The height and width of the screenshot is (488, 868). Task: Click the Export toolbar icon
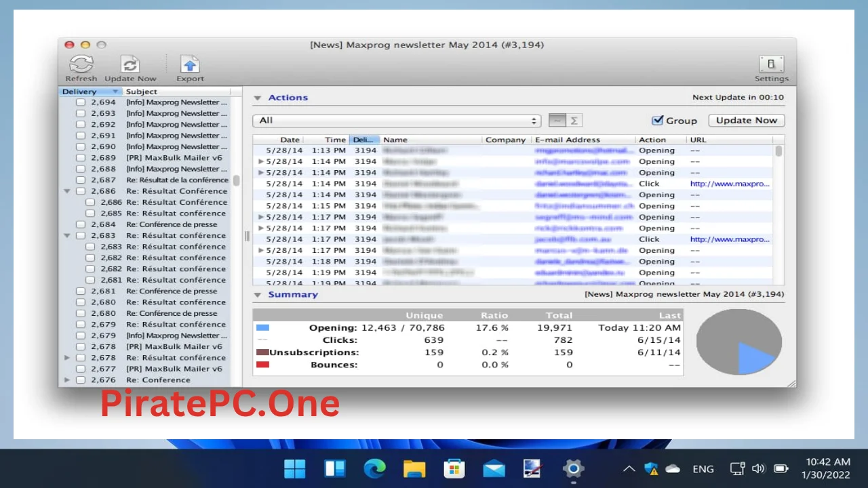(190, 64)
